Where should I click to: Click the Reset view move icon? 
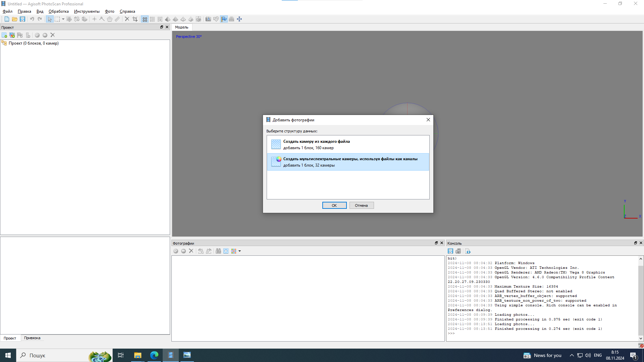coord(239,19)
